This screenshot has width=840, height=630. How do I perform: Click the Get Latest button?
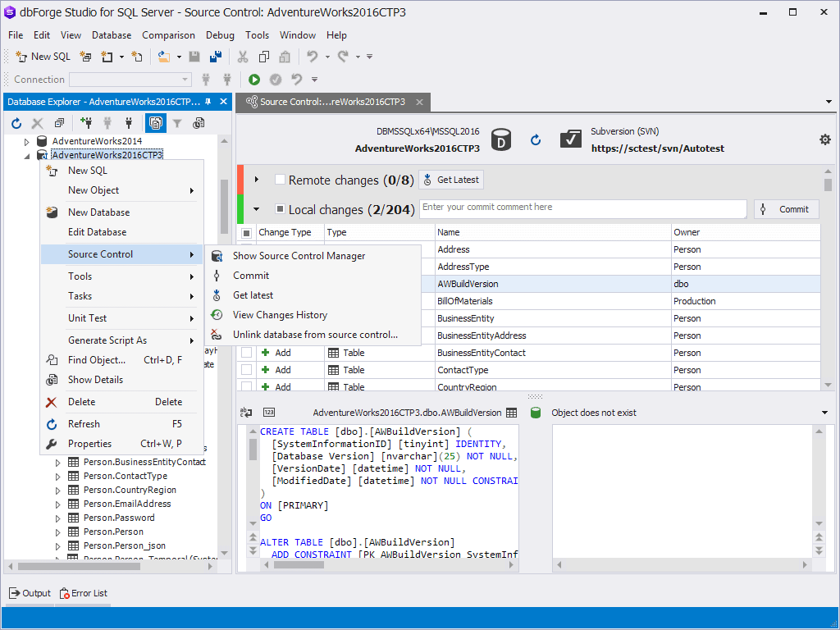(451, 180)
